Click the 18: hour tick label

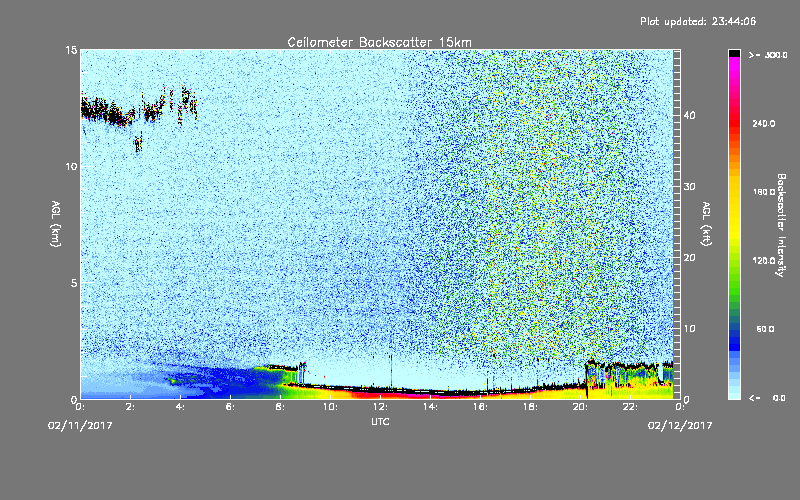coord(530,407)
